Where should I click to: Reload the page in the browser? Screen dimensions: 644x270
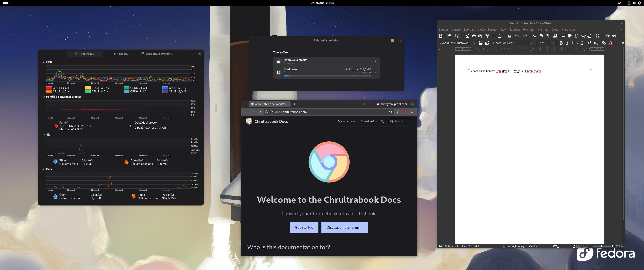click(x=259, y=112)
